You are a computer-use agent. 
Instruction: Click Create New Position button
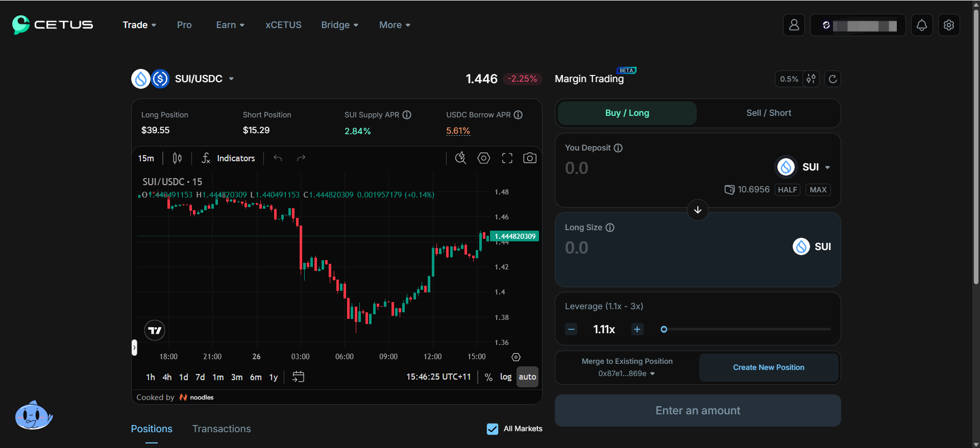point(768,367)
